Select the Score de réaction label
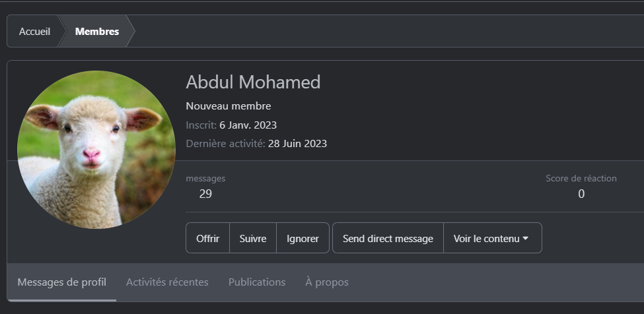Image resolution: width=644 pixels, height=314 pixels. click(x=581, y=178)
